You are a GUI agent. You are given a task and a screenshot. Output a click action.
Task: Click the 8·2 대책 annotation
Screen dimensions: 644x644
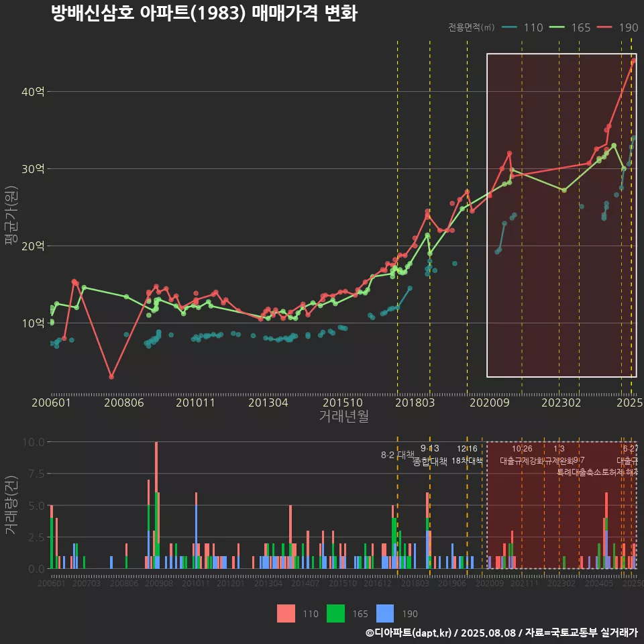tap(398, 455)
